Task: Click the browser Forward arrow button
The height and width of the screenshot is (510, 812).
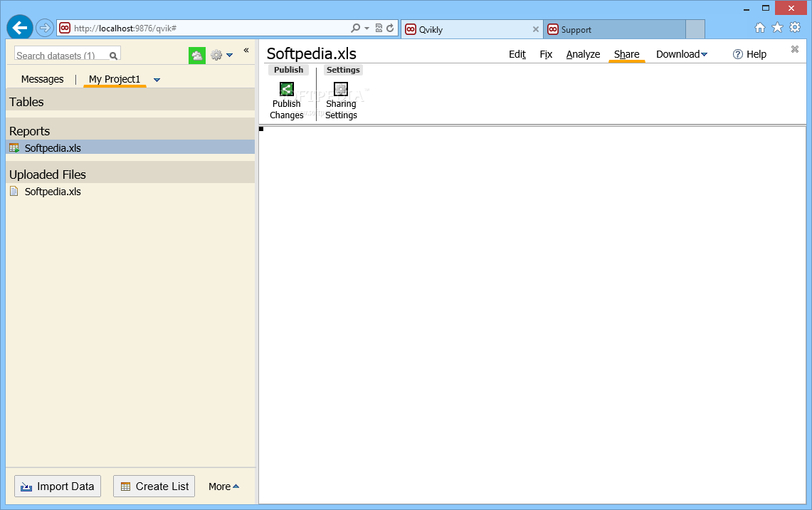Action: (x=45, y=28)
